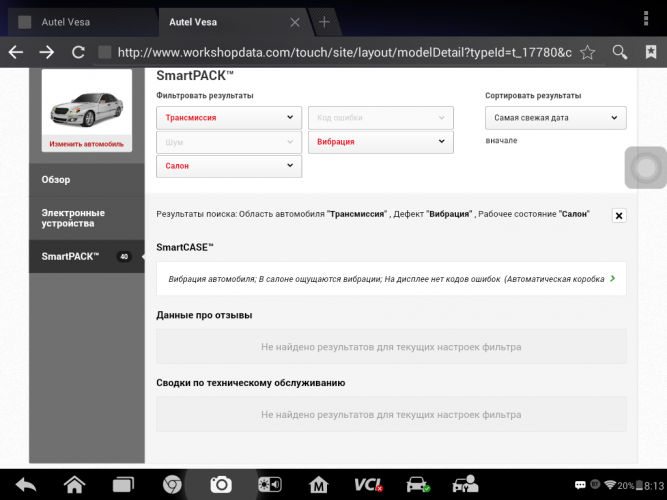Image resolution: width=667 pixels, height=500 pixels.
Task: Click Сводки по техническому обслуживанию heading
Action: tap(251, 383)
